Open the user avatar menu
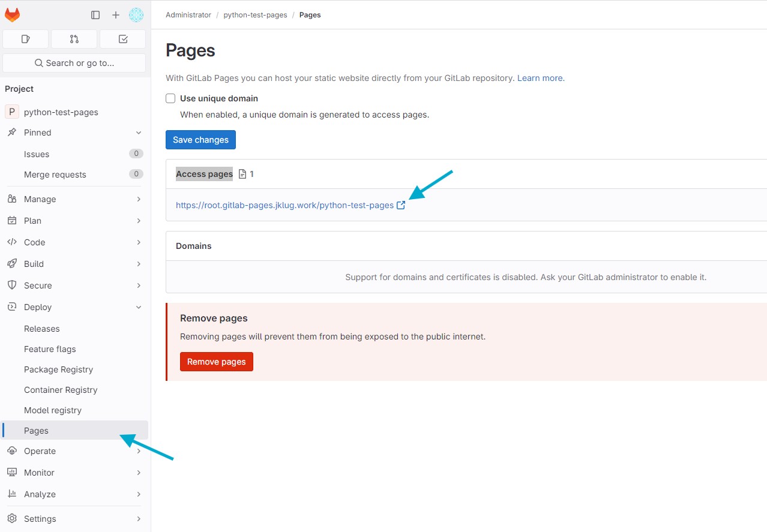 pyautogui.click(x=136, y=15)
